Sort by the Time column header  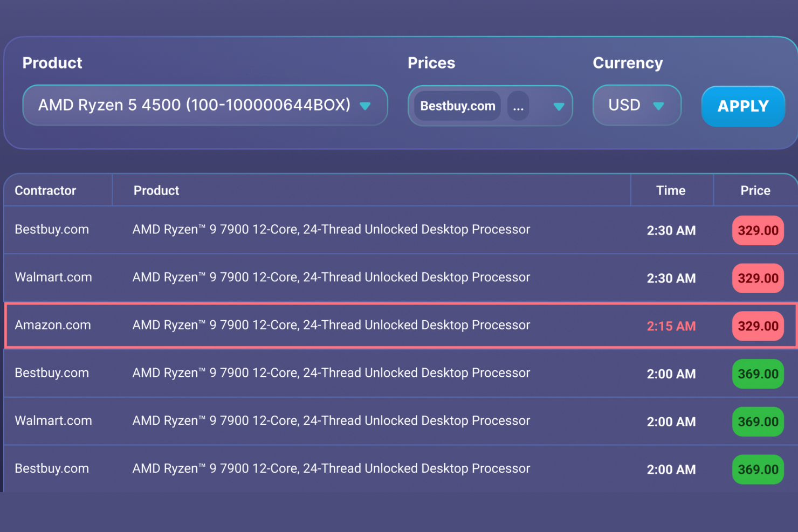tap(671, 190)
